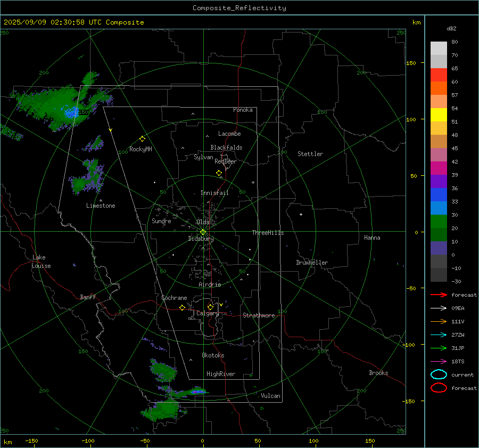
Task: Click the Calgary label
Action: (x=208, y=313)
